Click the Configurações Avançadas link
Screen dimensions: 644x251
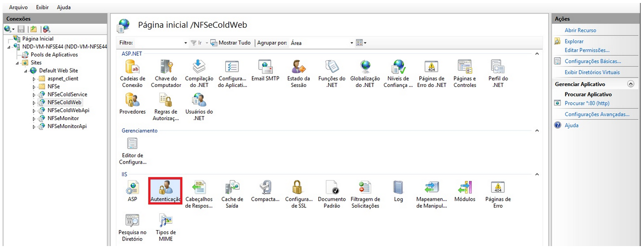[597, 114]
